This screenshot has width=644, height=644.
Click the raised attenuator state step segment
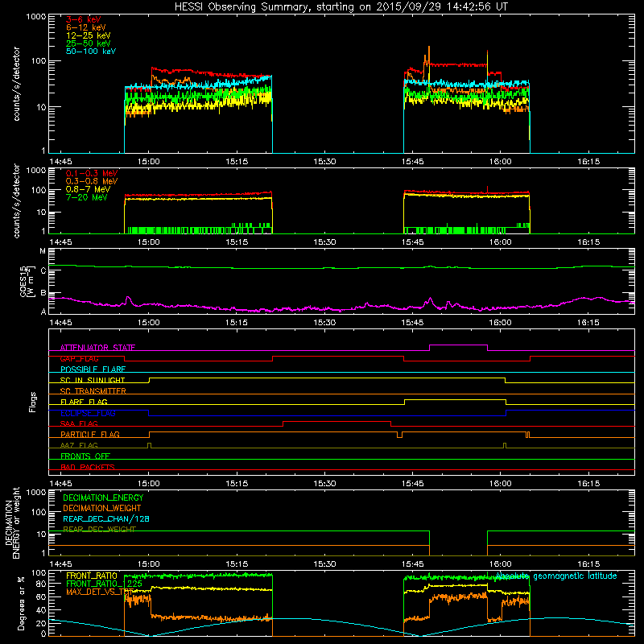pyautogui.click(x=458, y=345)
